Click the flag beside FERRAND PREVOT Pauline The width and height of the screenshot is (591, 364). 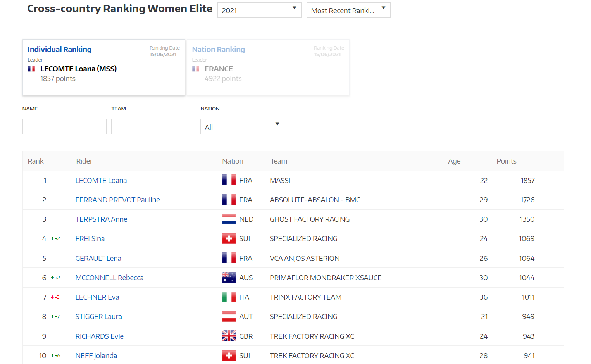228,199
